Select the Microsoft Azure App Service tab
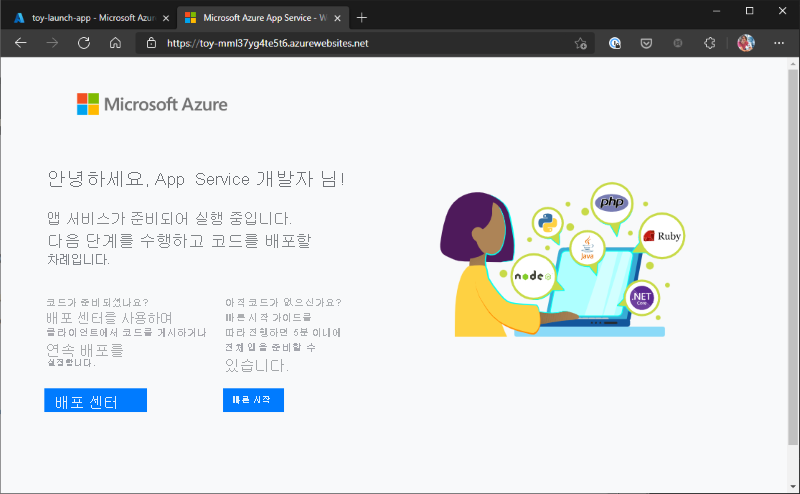This screenshot has height=494, width=800. pos(263,18)
